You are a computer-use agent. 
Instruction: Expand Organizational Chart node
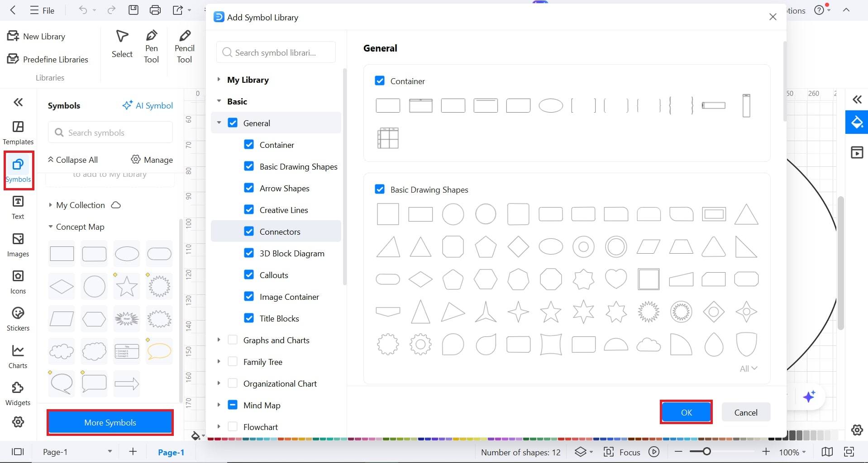point(219,383)
